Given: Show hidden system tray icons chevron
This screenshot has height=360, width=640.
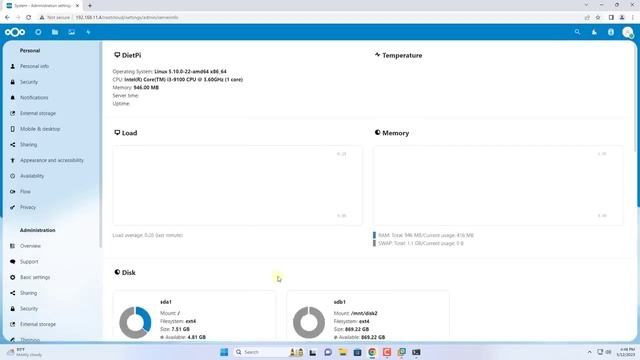Looking at the screenshot, I should pyautogui.click(x=589, y=352).
